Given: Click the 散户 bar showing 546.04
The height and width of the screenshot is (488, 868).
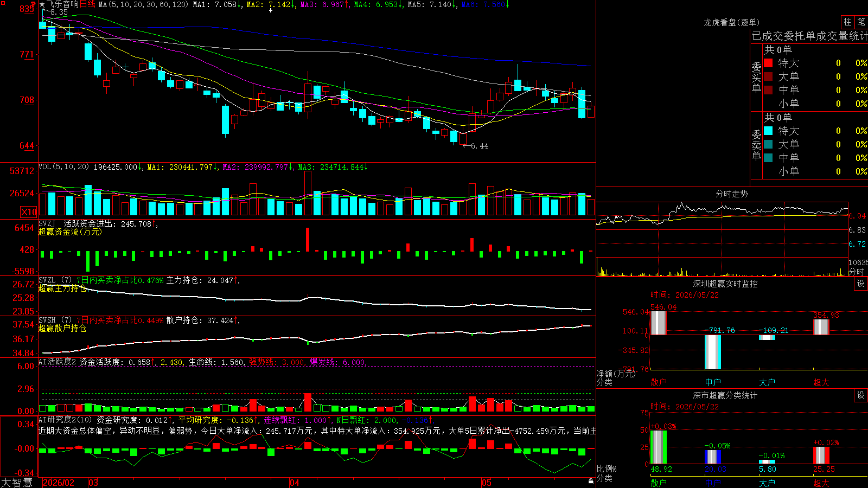Looking at the screenshot, I should click(x=659, y=323).
